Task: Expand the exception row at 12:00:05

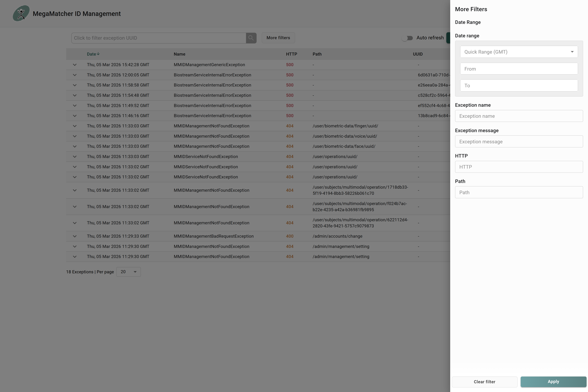Action: (x=75, y=75)
